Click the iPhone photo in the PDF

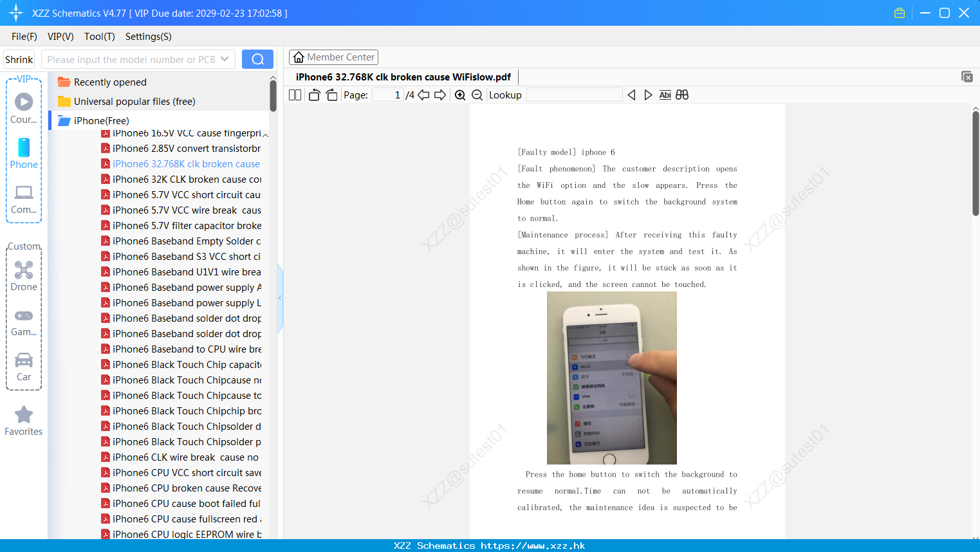click(x=611, y=378)
